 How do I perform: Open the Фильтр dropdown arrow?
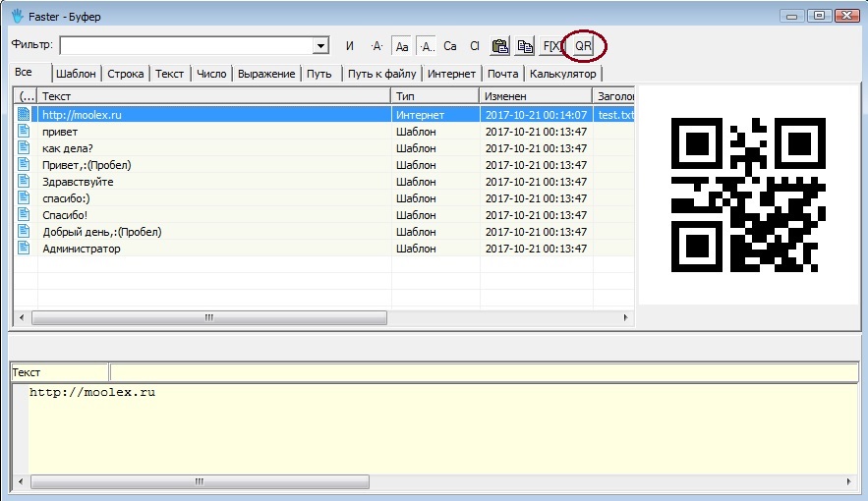pos(320,46)
